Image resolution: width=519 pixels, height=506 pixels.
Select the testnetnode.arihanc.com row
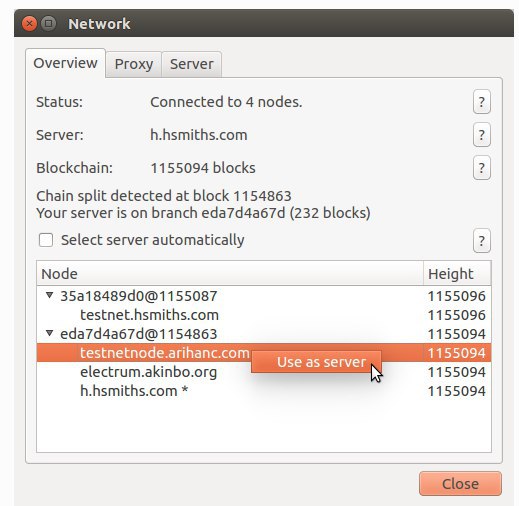[264, 353]
